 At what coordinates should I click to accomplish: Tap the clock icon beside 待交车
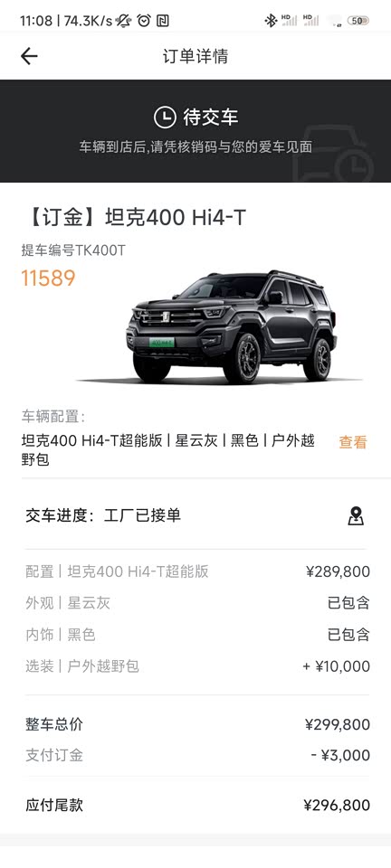coord(165,118)
